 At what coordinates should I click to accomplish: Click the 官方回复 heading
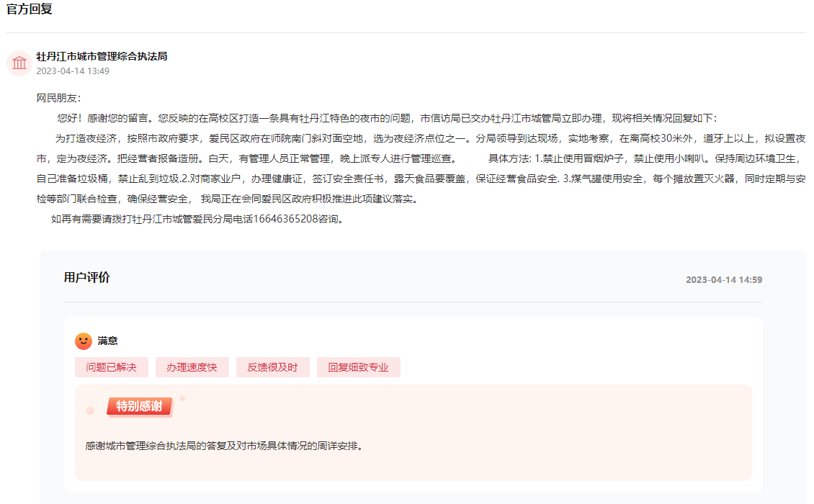29,9
